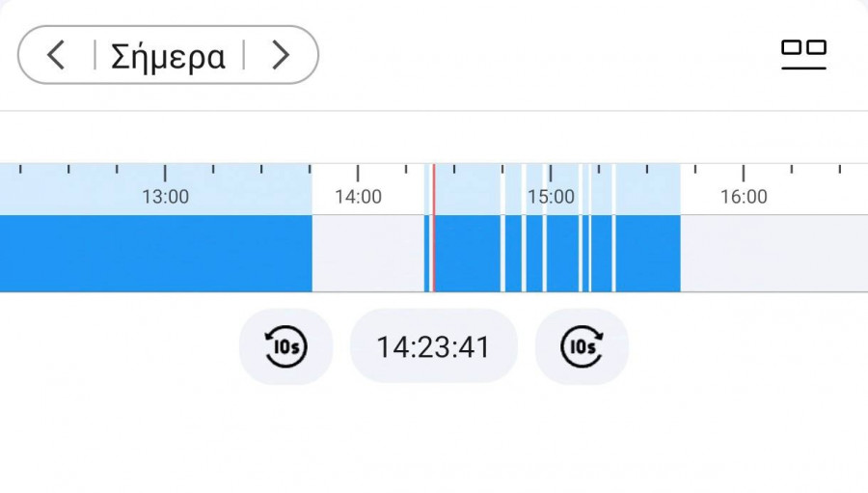Go to the next day with right chevron
Screen dimensions: 868x493
coord(280,55)
